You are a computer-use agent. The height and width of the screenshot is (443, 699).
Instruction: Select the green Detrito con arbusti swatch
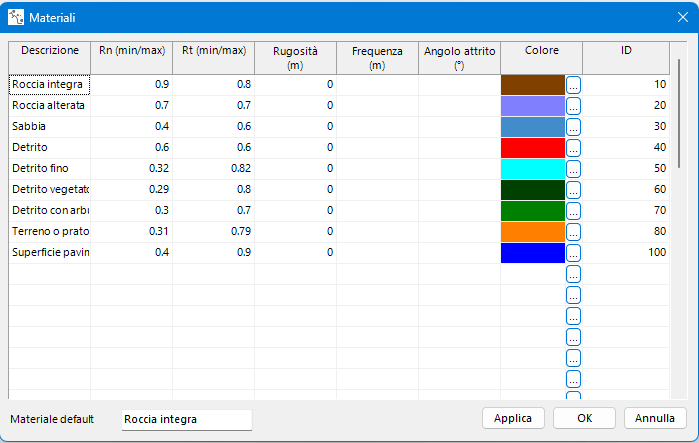click(x=533, y=210)
